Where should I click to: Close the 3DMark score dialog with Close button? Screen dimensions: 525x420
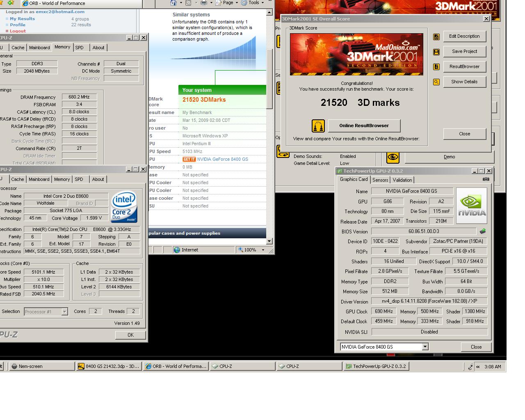coord(465,134)
